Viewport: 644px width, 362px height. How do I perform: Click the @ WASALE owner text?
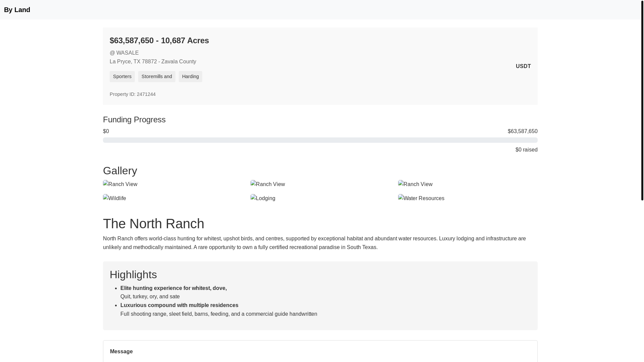pos(124,53)
